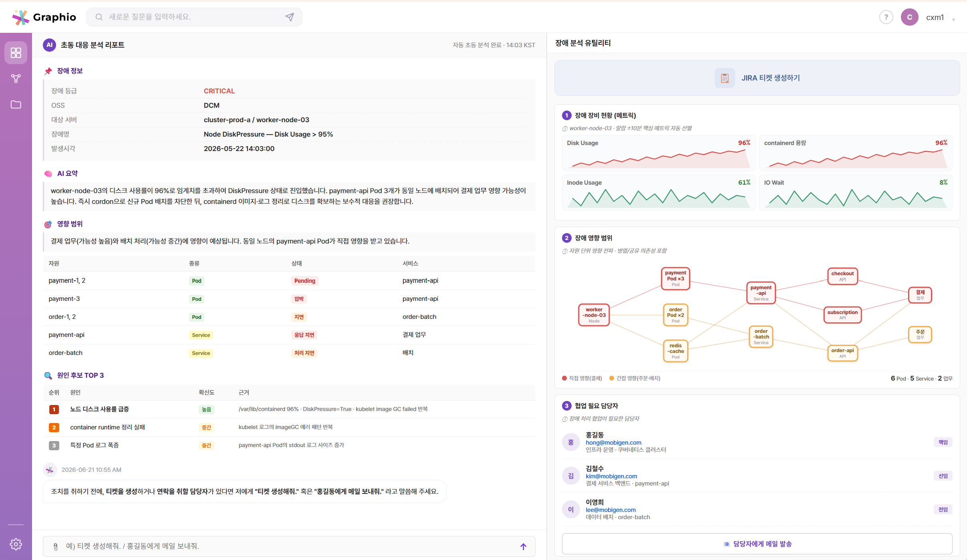This screenshot has height=560, width=967.
Task: Select the worker-node-03 graph node
Action: click(x=594, y=315)
